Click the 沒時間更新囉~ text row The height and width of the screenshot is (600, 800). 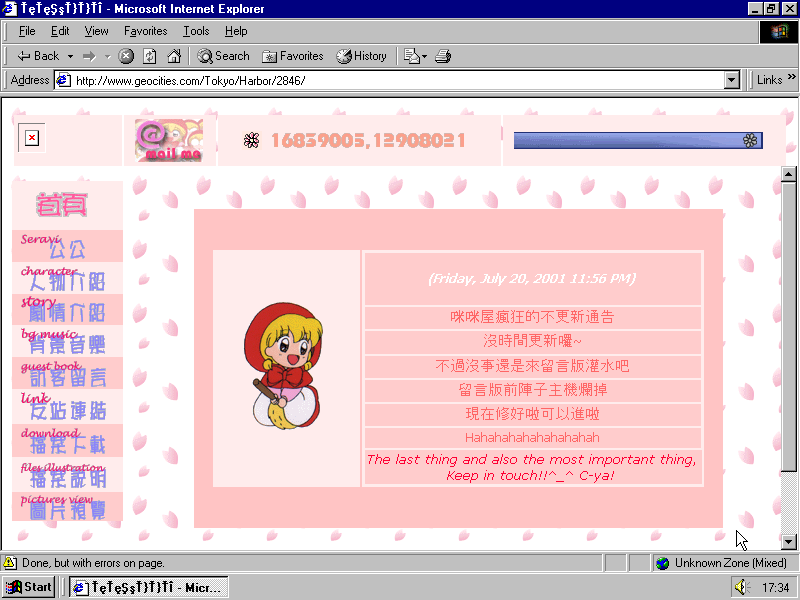click(533, 341)
